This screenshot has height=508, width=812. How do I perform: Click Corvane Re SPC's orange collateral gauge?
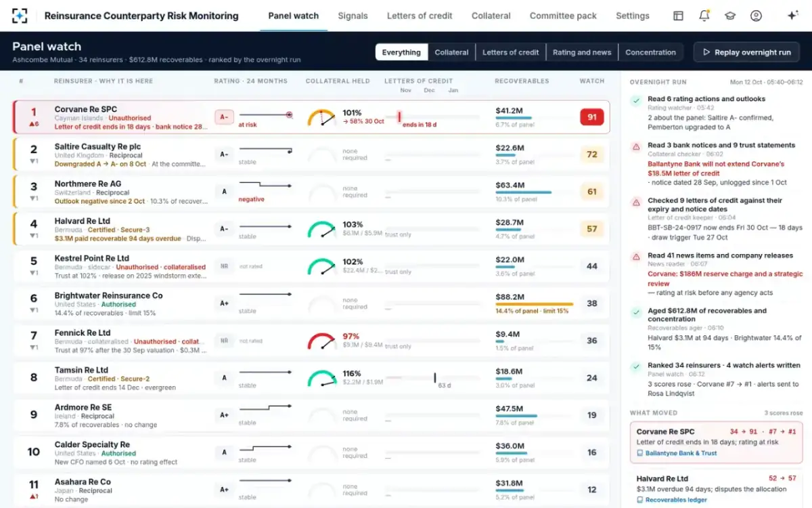point(322,118)
